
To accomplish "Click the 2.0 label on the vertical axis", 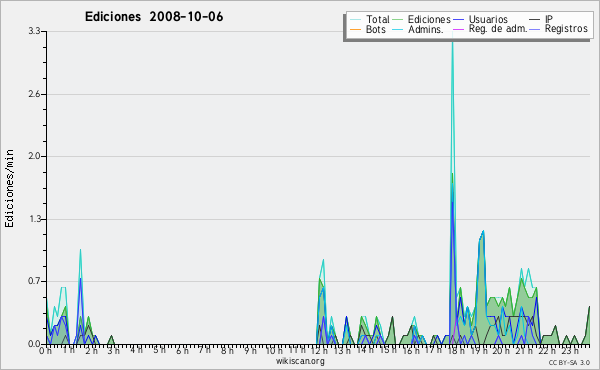I will click(34, 156).
